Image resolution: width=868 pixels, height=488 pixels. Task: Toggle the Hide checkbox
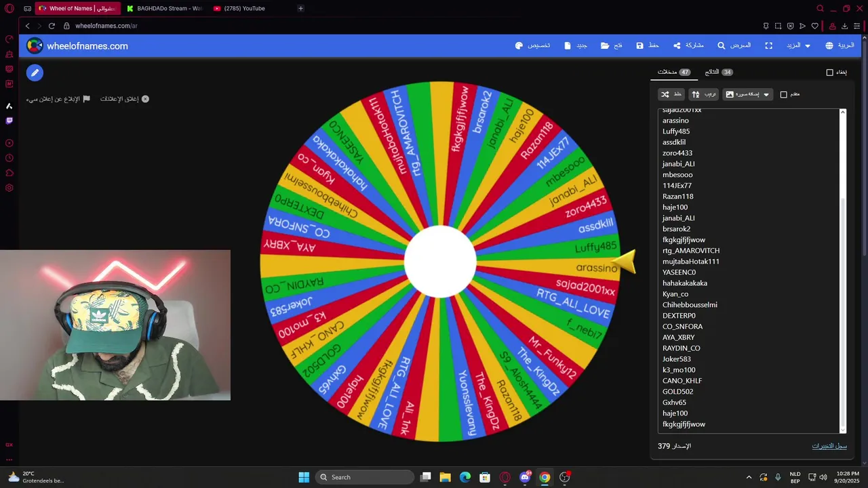point(829,72)
